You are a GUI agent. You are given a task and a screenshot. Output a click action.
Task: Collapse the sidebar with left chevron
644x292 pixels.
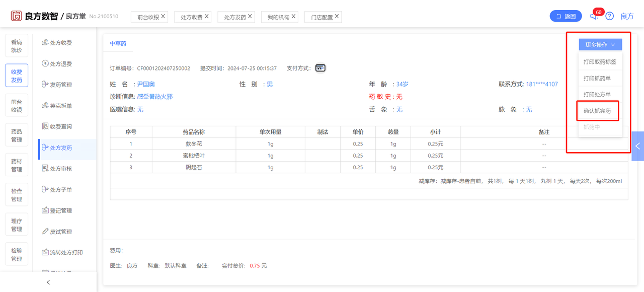(x=48, y=282)
